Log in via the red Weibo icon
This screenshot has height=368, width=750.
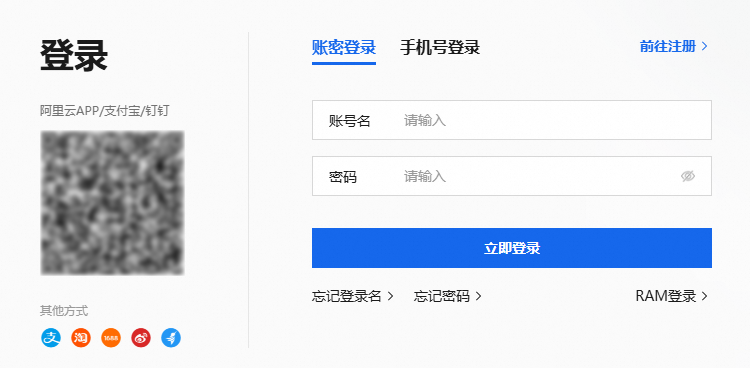pos(141,338)
